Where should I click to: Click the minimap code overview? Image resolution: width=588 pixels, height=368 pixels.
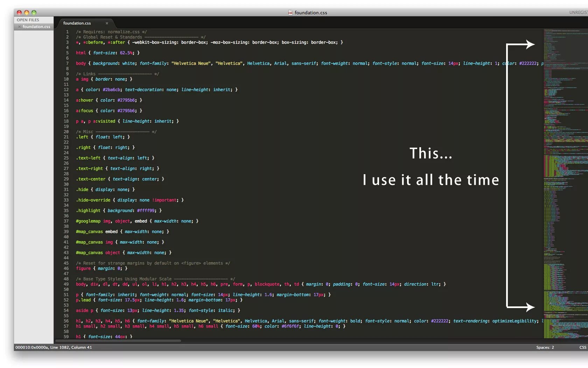tap(566, 183)
